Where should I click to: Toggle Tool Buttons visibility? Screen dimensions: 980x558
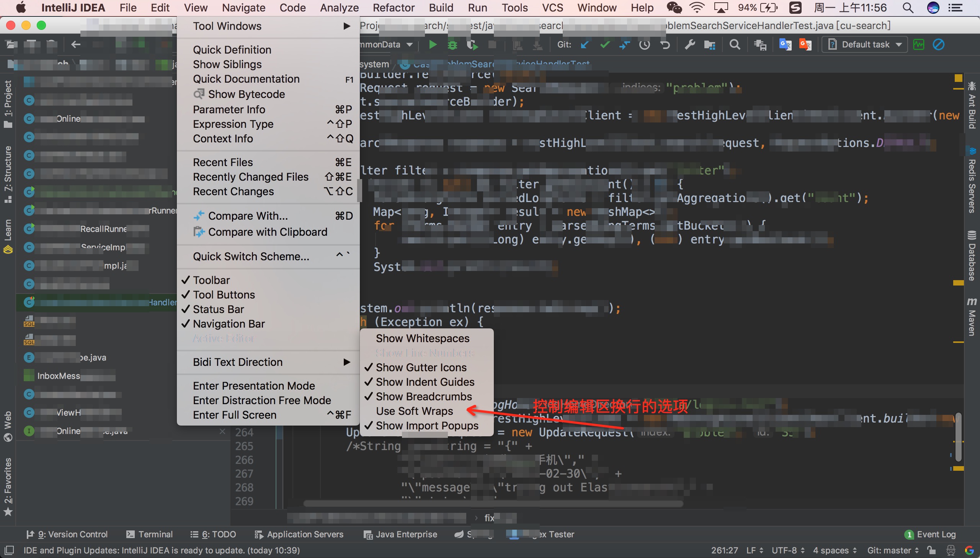coord(268,295)
